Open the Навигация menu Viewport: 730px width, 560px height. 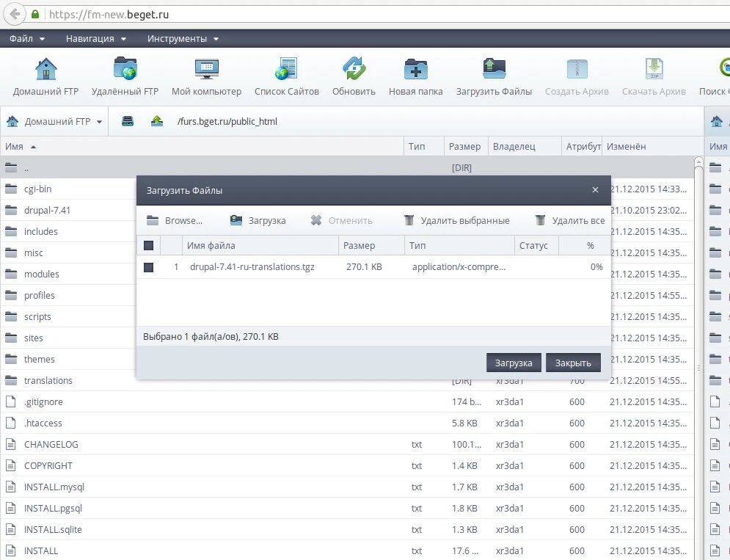(96, 39)
